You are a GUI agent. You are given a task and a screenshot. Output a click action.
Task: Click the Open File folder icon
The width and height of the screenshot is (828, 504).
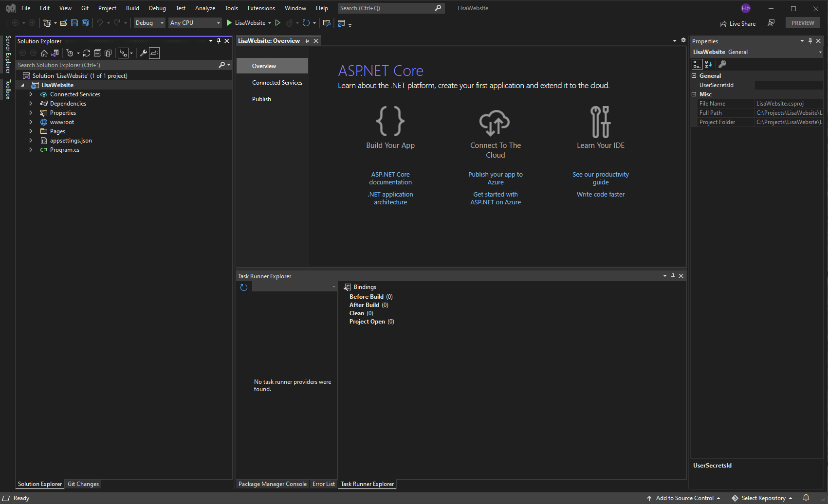point(64,23)
